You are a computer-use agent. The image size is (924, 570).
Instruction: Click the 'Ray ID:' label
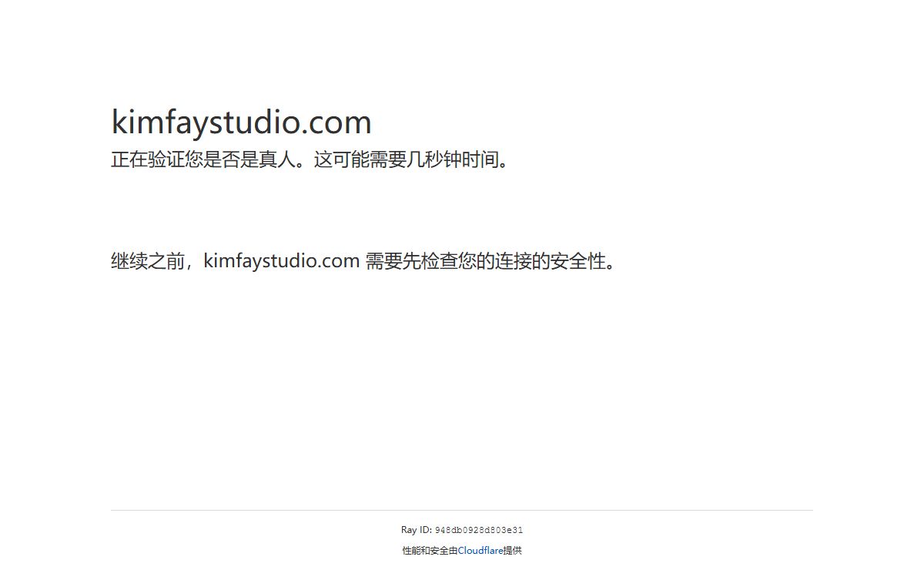[417, 530]
